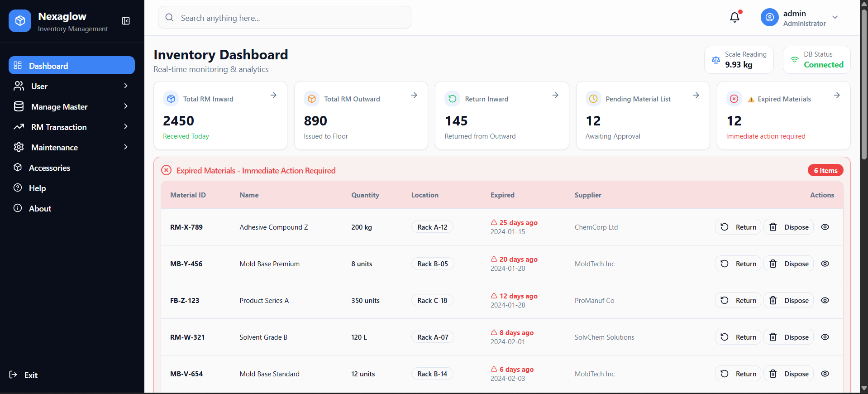
Task: Show details for Product Series A row
Action: click(x=825, y=300)
